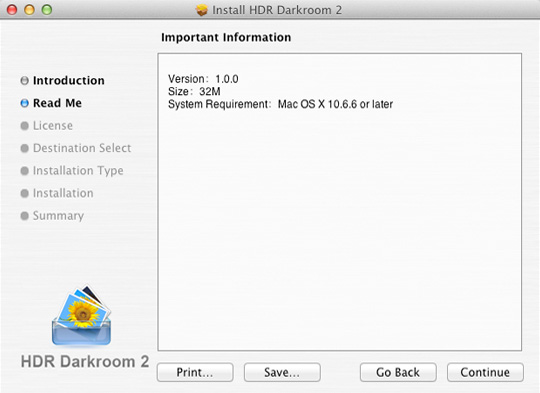Continue to the License step
Image resolution: width=540 pixels, height=393 pixels.
point(485,372)
